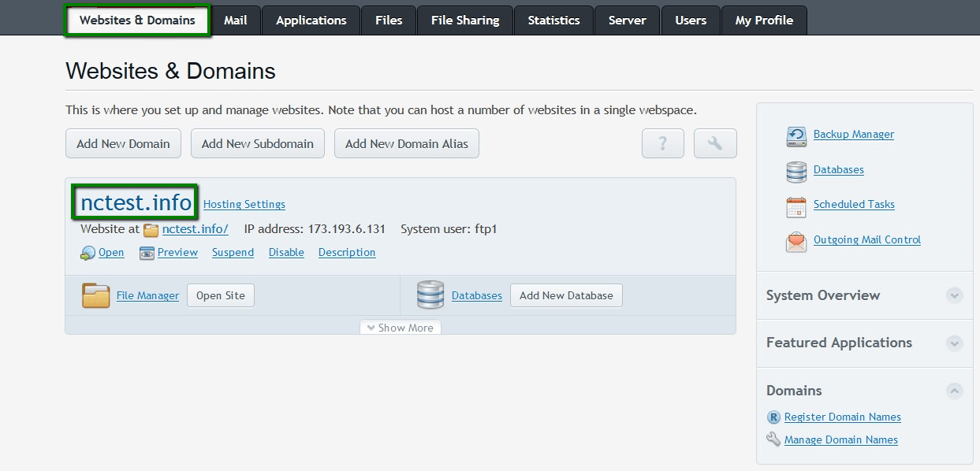Click the Add New Domain button
Image resolution: width=980 pixels, height=471 pixels.
[123, 143]
